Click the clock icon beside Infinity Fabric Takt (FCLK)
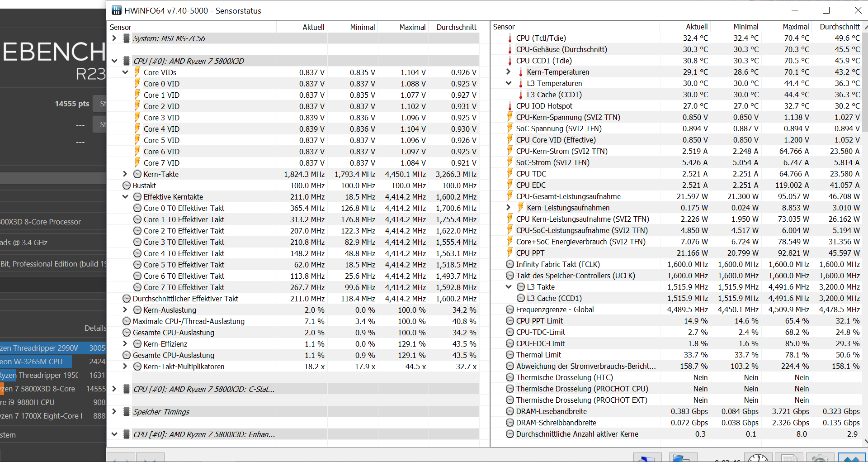 (x=510, y=264)
